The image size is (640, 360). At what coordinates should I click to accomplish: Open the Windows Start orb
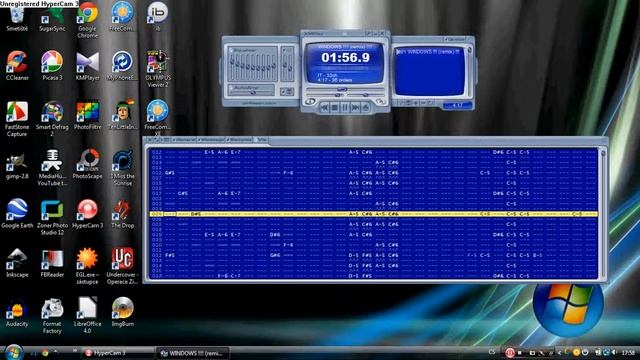click(13, 352)
